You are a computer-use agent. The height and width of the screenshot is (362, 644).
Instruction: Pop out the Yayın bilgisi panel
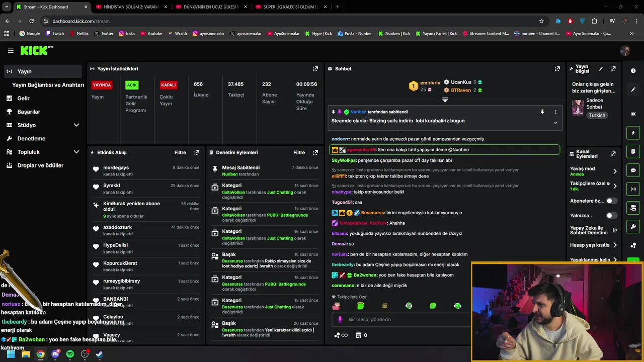pos(613,69)
